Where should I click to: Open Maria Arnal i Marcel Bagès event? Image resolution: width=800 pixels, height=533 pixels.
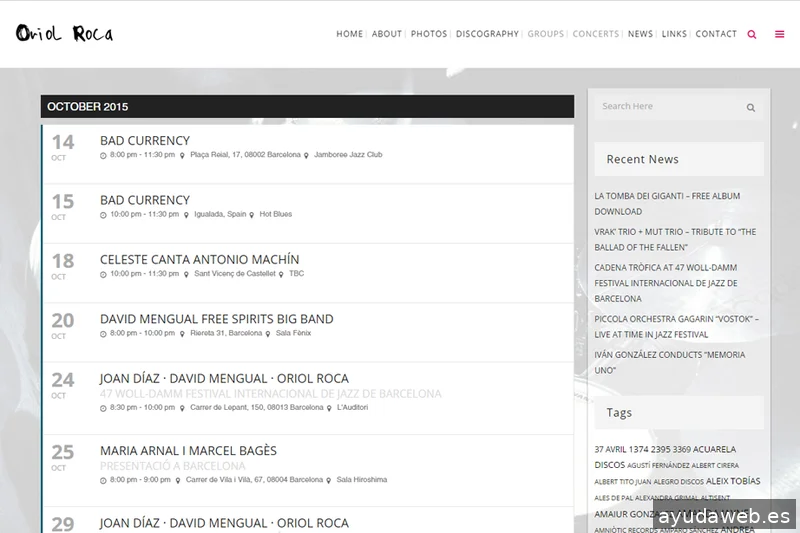click(188, 451)
